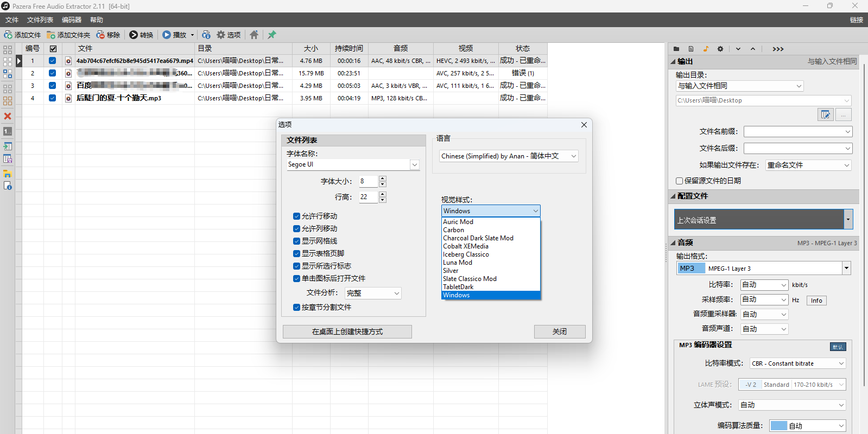868x434 pixels.
Task: Click the yellow folder icon in left sidebar
Action: pyautogui.click(x=8, y=174)
